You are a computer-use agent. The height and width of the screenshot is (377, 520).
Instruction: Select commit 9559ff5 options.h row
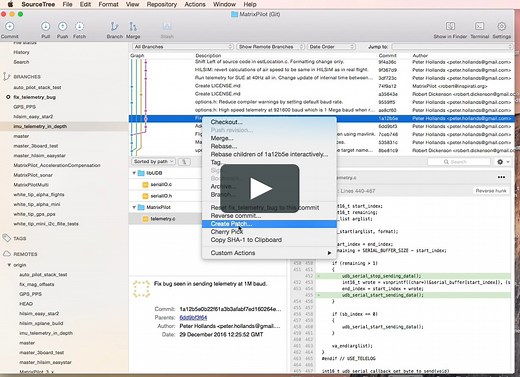(321, 102)
